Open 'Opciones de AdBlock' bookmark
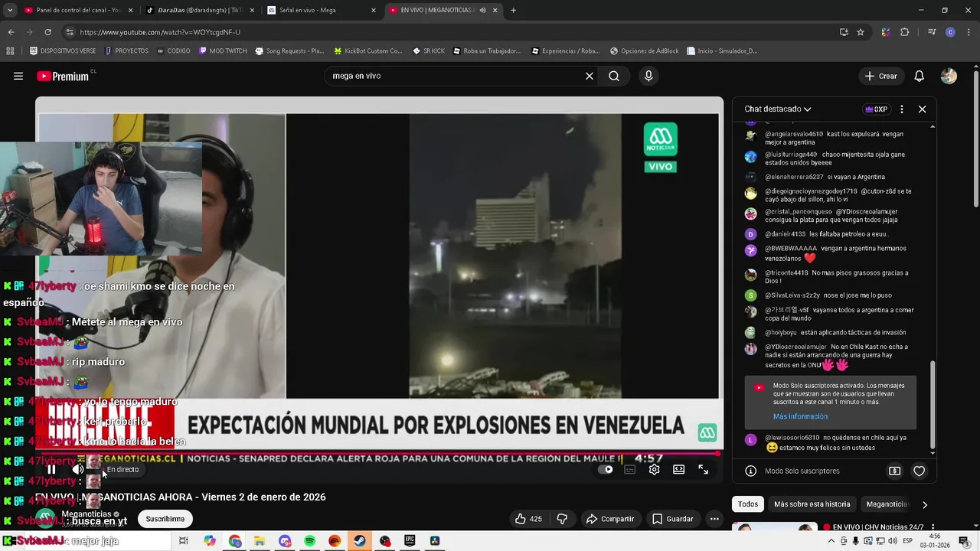Screen dimensions: 980x551 (645, 51)
